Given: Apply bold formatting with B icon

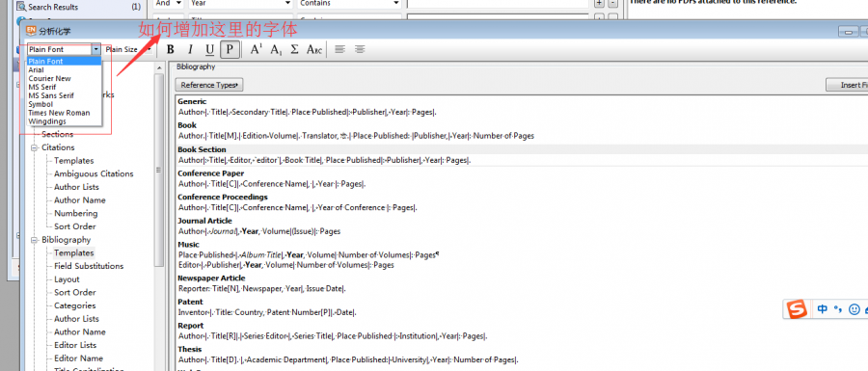Looking at the screenshot, I should [x=171, y=50].
